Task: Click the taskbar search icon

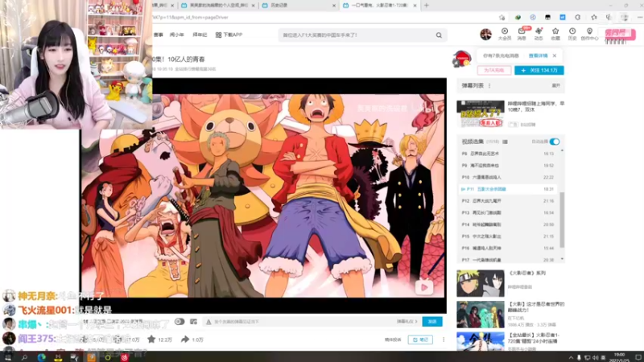Action: coord(24,357)
